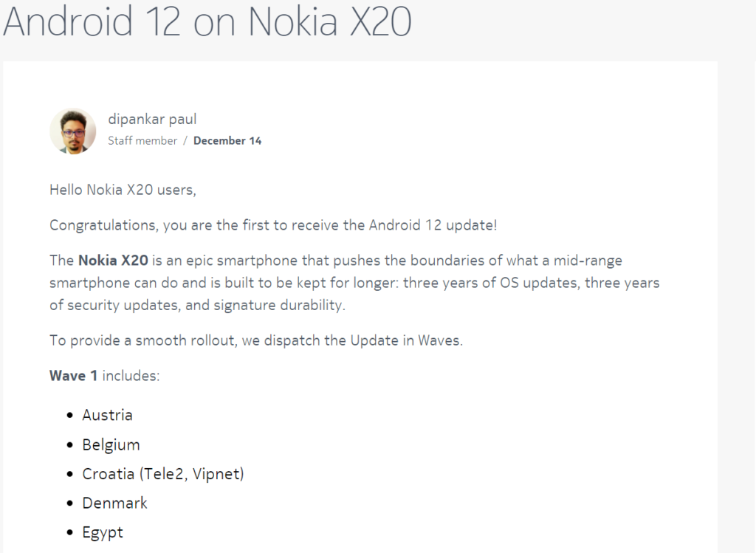Click the line starting with smartphone can do
The height and width of the screenshot is (553, 756).
pos(354,283)
